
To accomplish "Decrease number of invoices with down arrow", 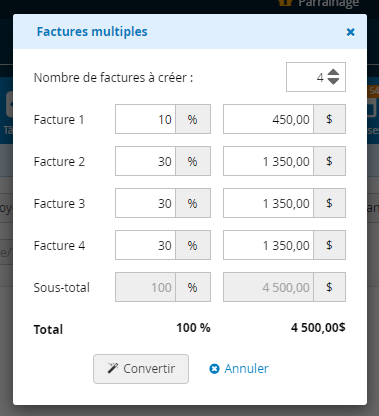I will coord(333,81).
